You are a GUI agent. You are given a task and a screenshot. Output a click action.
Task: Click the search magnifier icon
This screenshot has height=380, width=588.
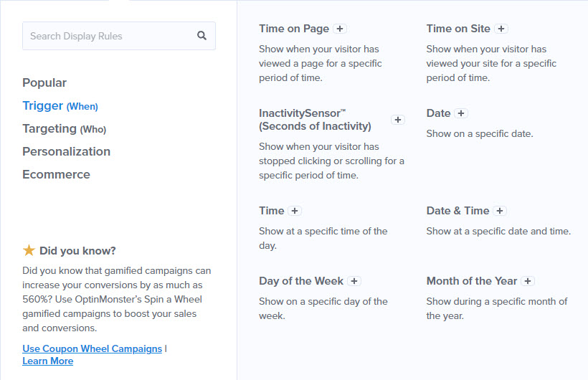(201, 36)
